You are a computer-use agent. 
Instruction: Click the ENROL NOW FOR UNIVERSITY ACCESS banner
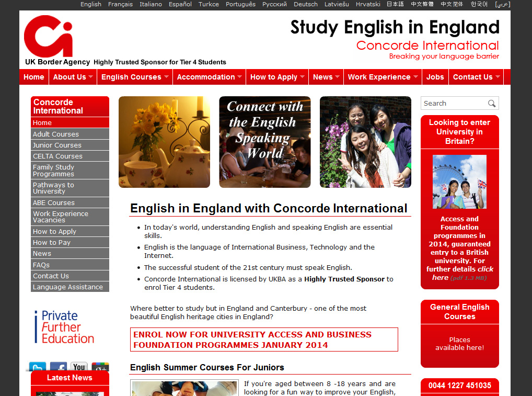click(x=264, y=340)
